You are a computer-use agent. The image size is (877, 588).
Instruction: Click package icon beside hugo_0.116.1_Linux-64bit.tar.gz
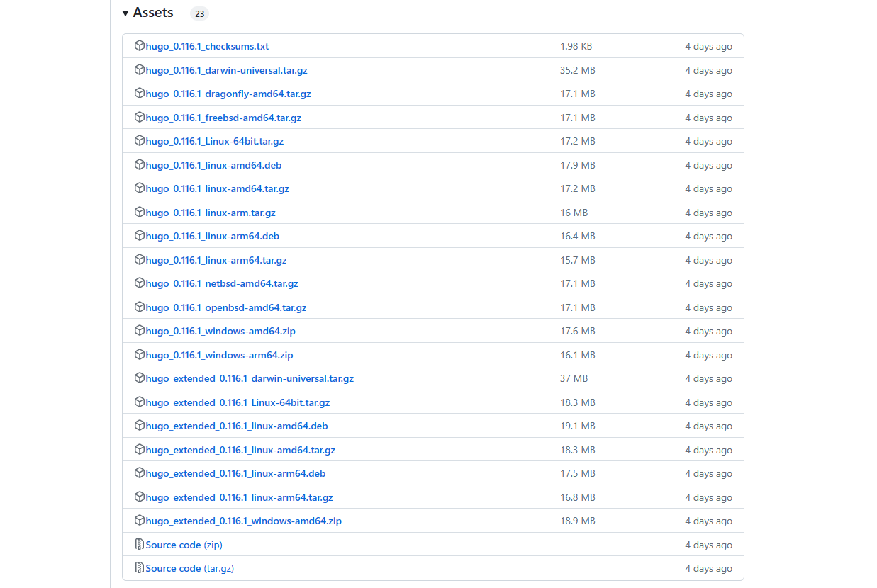click(140, 141)
